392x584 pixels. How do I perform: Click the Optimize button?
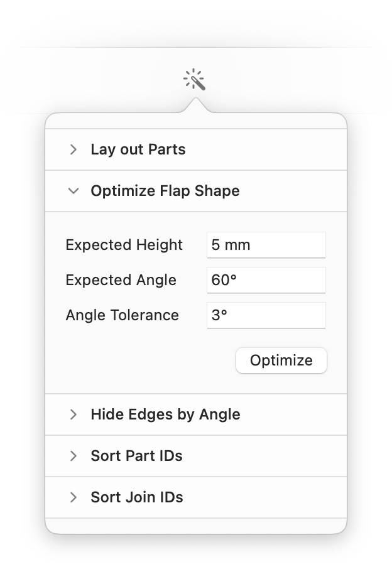(x=281, y=360)
